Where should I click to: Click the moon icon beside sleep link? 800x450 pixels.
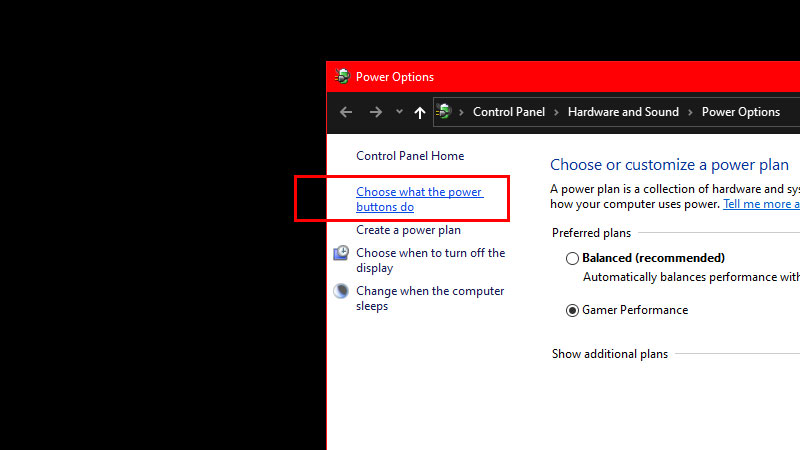click(x=341, y=291)
